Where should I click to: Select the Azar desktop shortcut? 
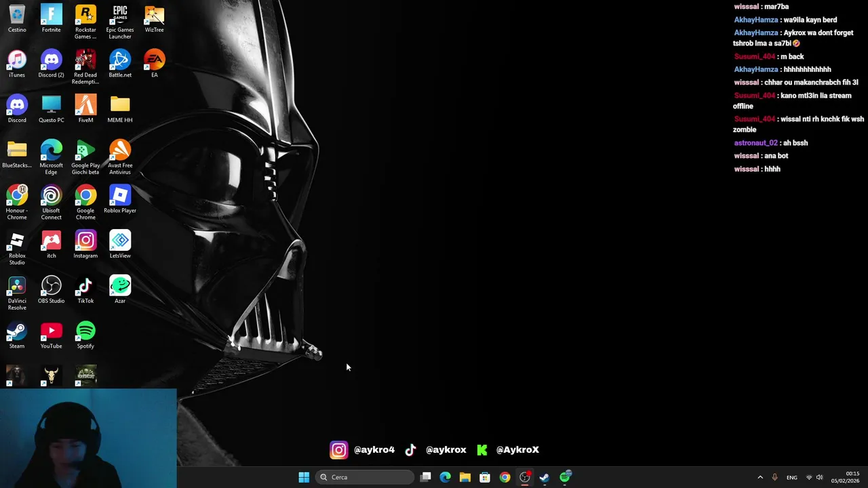[x=120, y=290]
